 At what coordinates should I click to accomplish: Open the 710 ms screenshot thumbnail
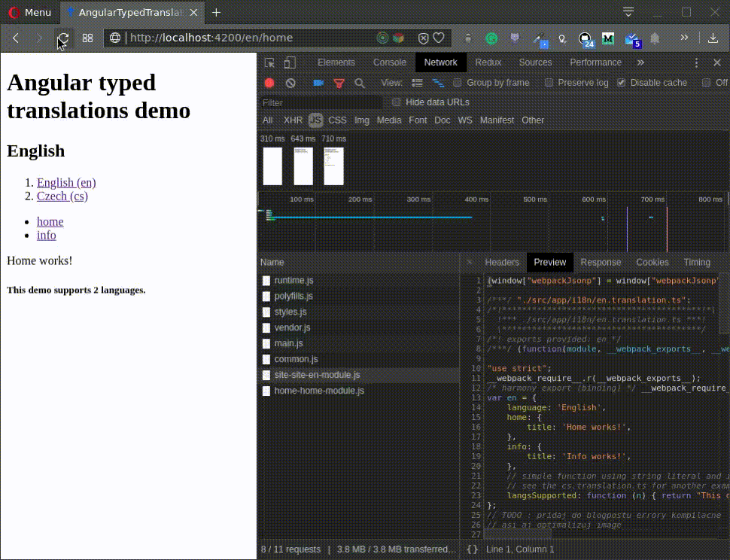tap(334, 166)
